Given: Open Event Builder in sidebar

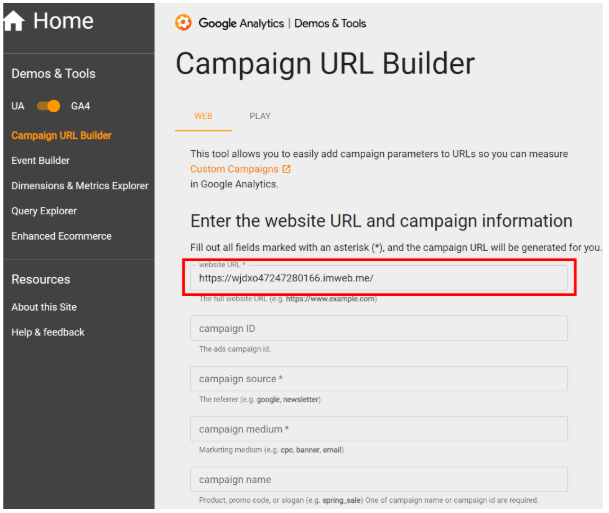Looking at the screenshot, I should point(40,160).
